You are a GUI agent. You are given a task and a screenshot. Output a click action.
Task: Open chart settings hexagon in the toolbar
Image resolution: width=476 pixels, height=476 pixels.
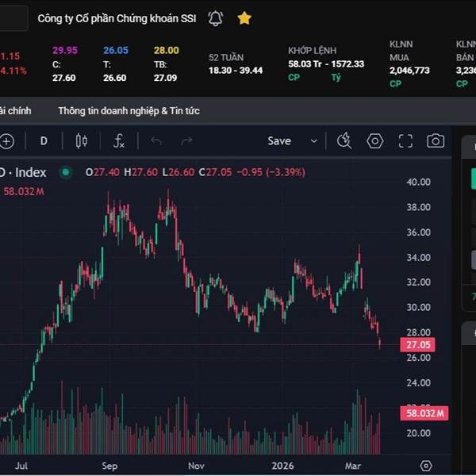[x=374, y=141]
